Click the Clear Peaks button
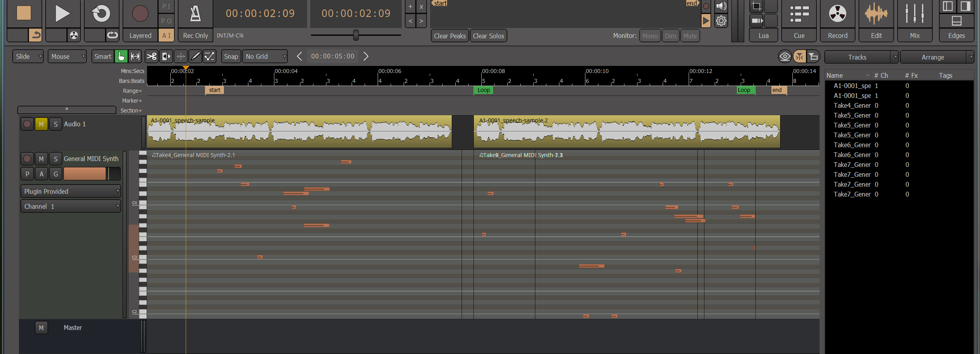Screen dimensions: 980x354 (x=449, y=36)
